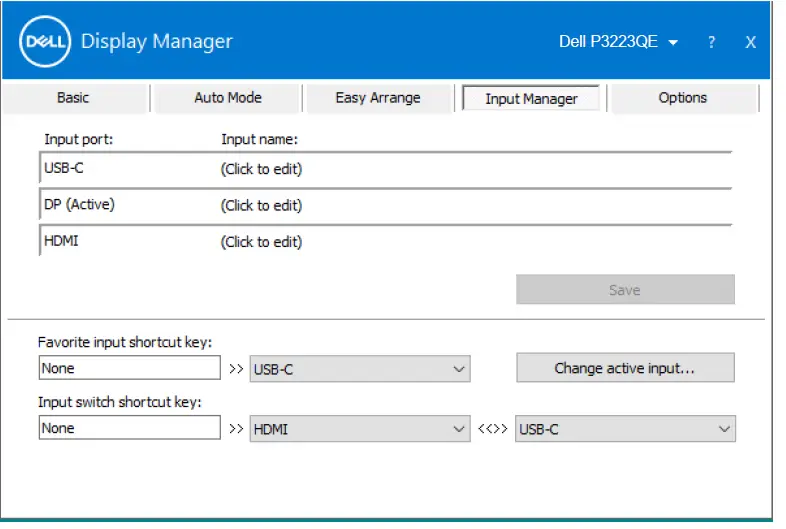Edit the input name for HDMI

coord(261,242)
